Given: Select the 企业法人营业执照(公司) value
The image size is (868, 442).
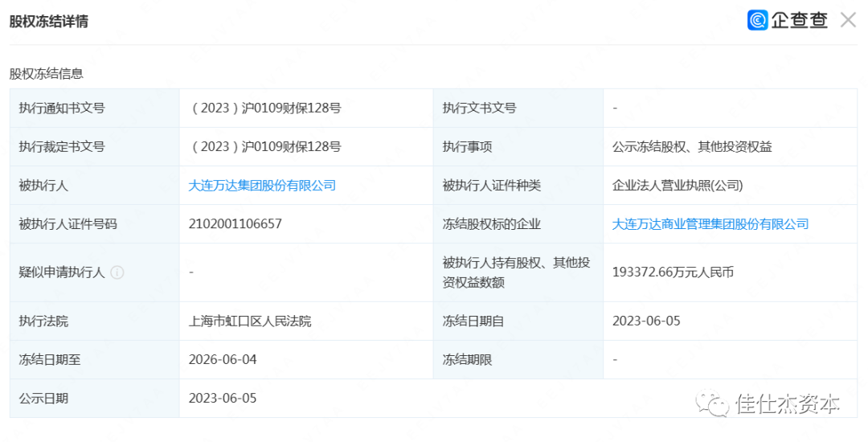Looking at the screenshot, I should coord(678,186).
